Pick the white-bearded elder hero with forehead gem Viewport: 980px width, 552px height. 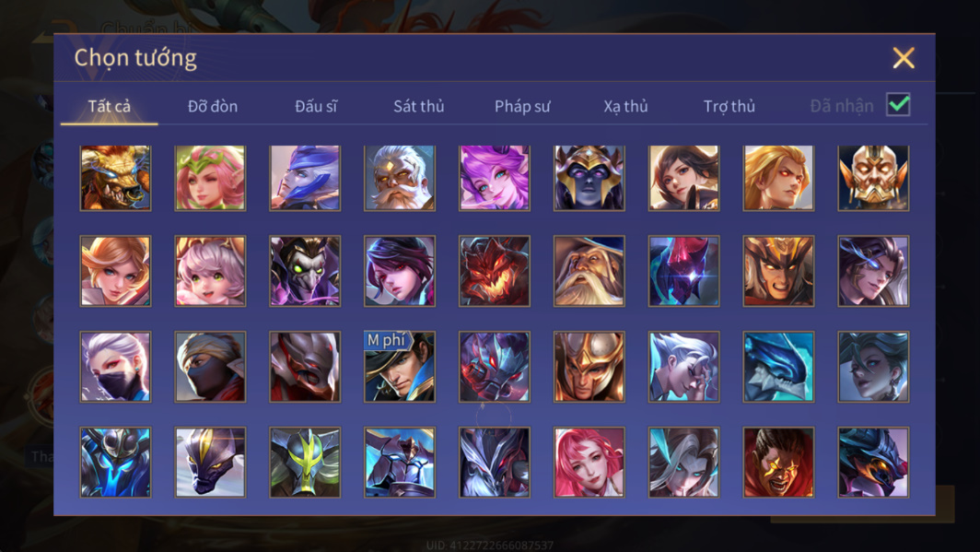pos(400,178)
